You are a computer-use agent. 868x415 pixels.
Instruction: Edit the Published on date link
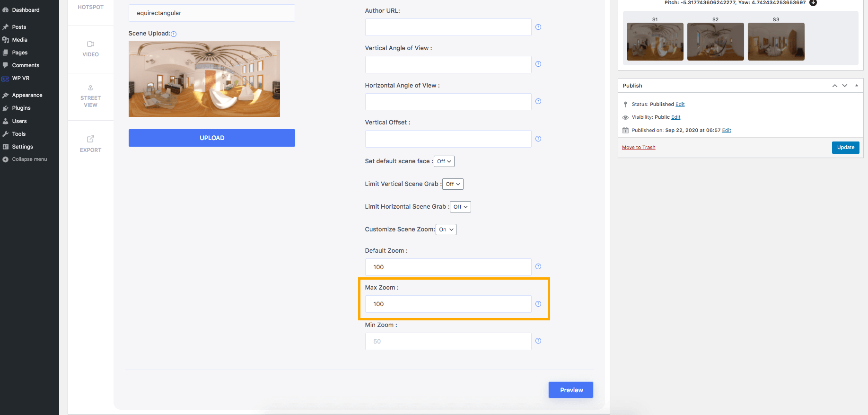point(727,131)
